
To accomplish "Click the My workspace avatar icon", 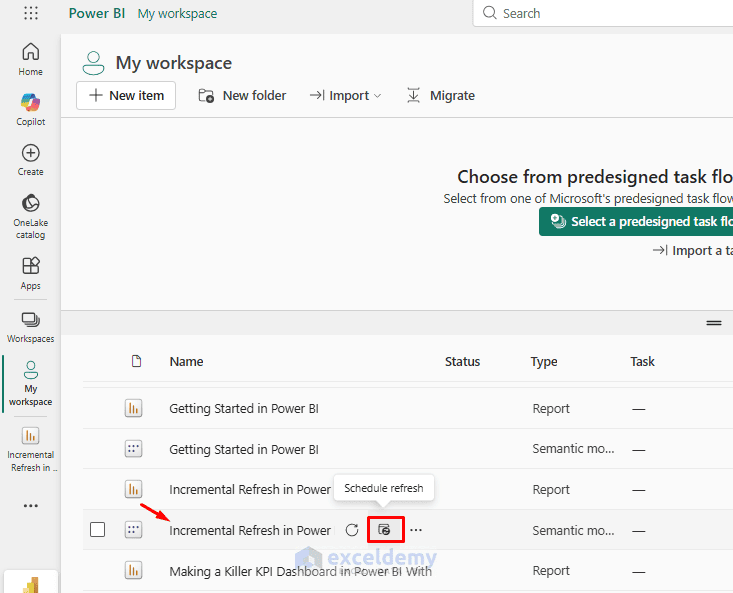I will [x=93, y=63].
